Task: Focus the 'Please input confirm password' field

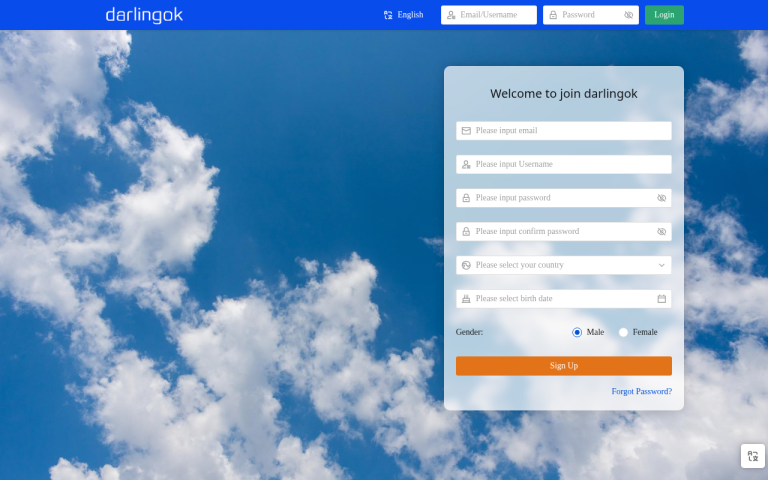Action: coord(564,232)
